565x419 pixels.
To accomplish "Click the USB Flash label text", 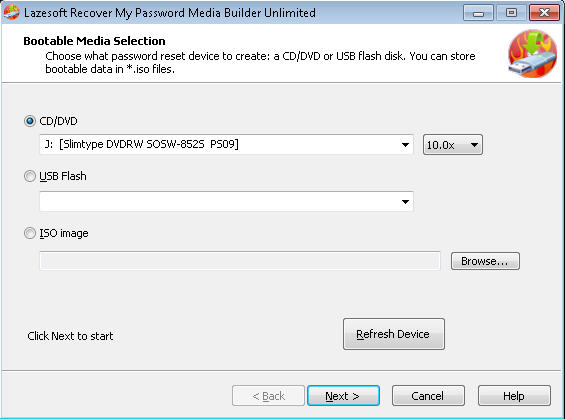I will [x=63, y=176].
